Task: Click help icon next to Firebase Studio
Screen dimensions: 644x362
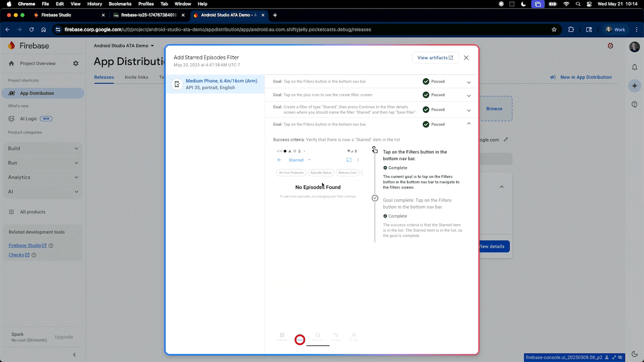Action: click(51, 246)
